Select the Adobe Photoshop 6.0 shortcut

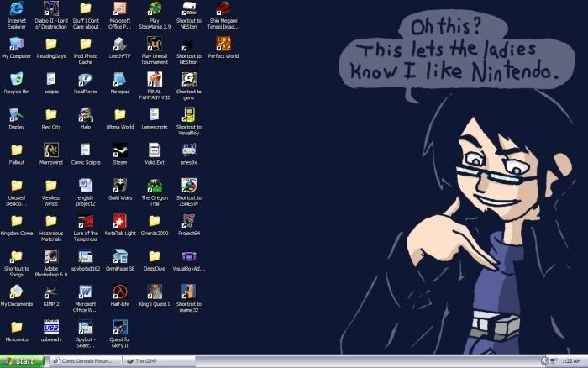coord(51,256)
